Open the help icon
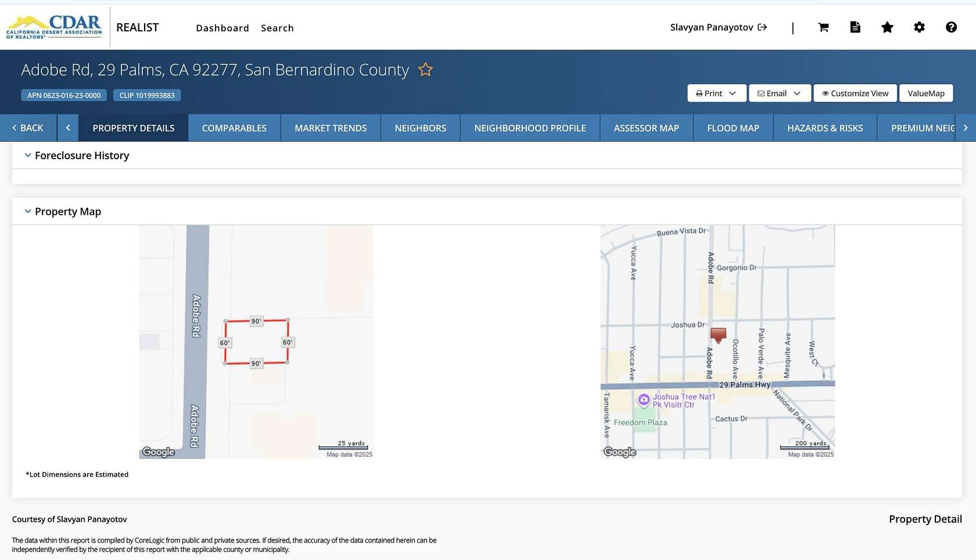Screen dimensions: 976x560 [951, 27]
